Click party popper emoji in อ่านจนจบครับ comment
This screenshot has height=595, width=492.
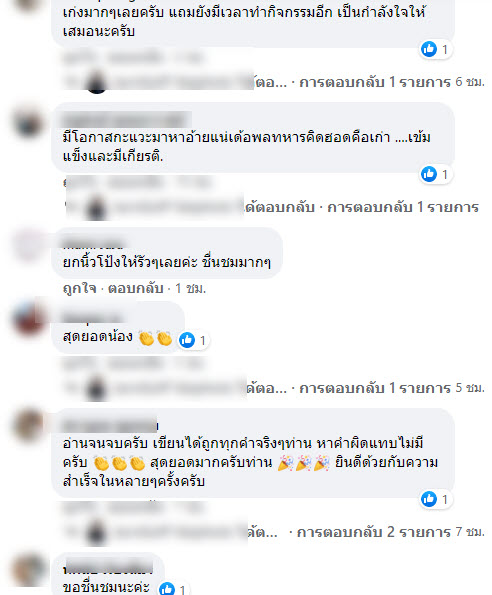(x=303, y=463)
